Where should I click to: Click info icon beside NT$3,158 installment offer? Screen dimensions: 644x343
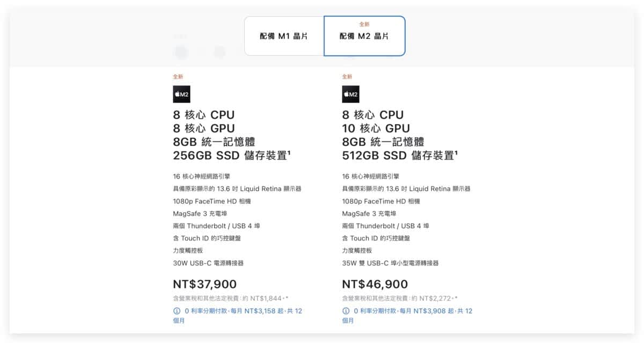(x=177, y=311)
